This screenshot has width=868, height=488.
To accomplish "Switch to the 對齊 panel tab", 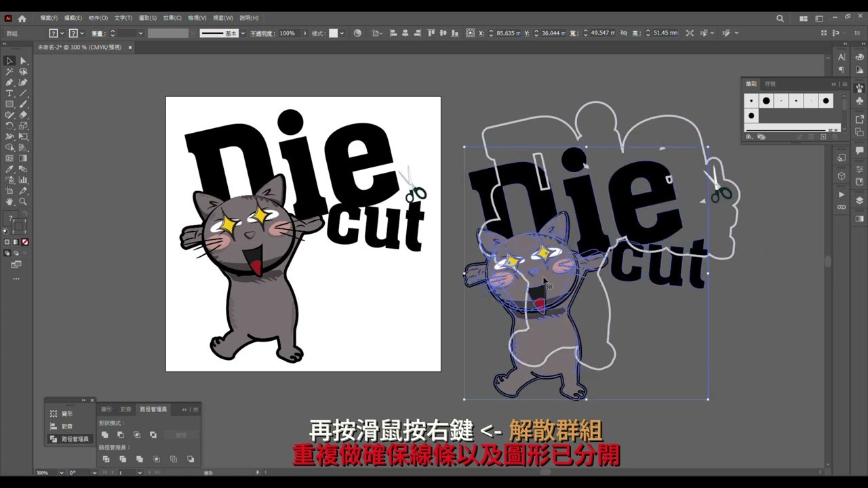I will click(125, 409).
